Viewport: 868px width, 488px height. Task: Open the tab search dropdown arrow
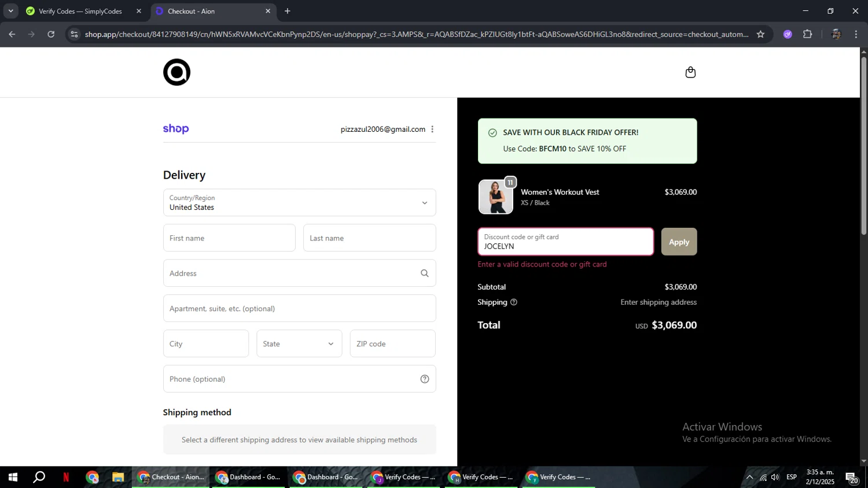coord(10,11)
